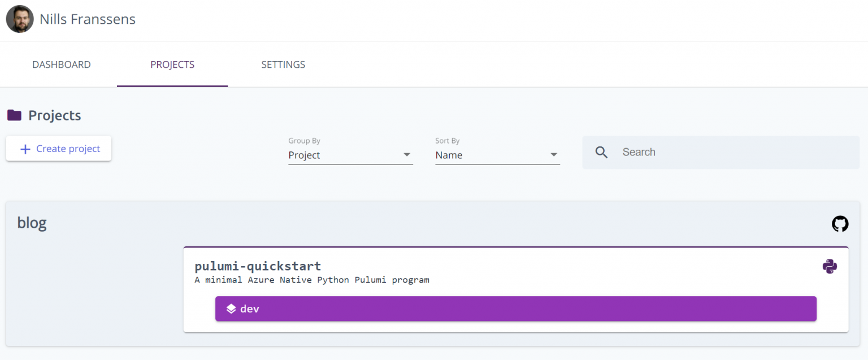Open the GitHub repository icon for blog
The height and width of the screenshot is (360, 868).
click(840, 224)
